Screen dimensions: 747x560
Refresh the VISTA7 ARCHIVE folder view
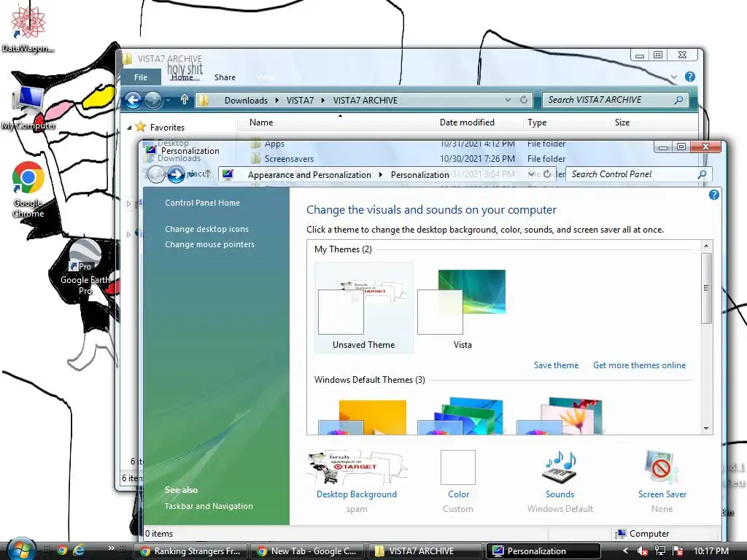tap(524, 100)
